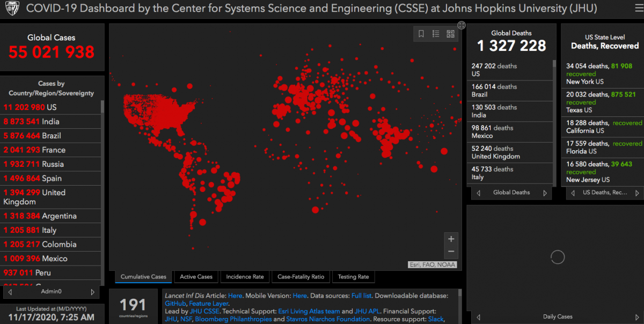Open the map Bookmarks tool
This screenshot has height=324, width=644.
pos(421,34)
